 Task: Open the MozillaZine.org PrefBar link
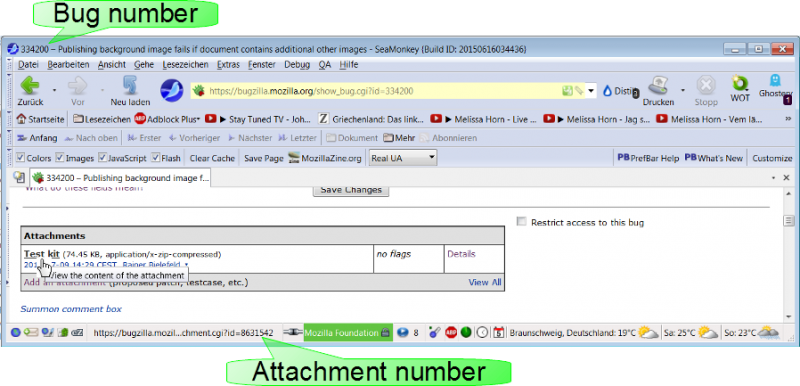point(324,158)
